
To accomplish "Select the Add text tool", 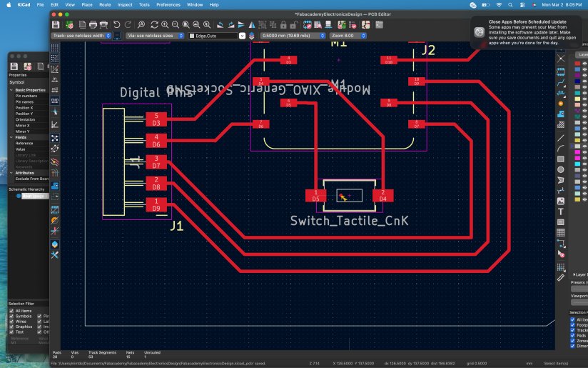I will pyautogui.click(x=561, y=212).
